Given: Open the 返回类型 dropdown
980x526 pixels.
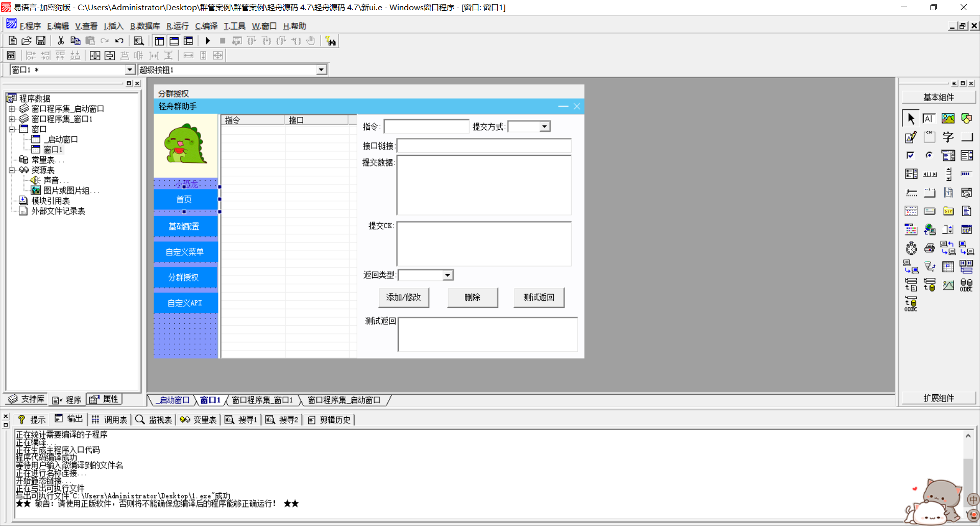Looking at the screenshot, I should (447, 275).
